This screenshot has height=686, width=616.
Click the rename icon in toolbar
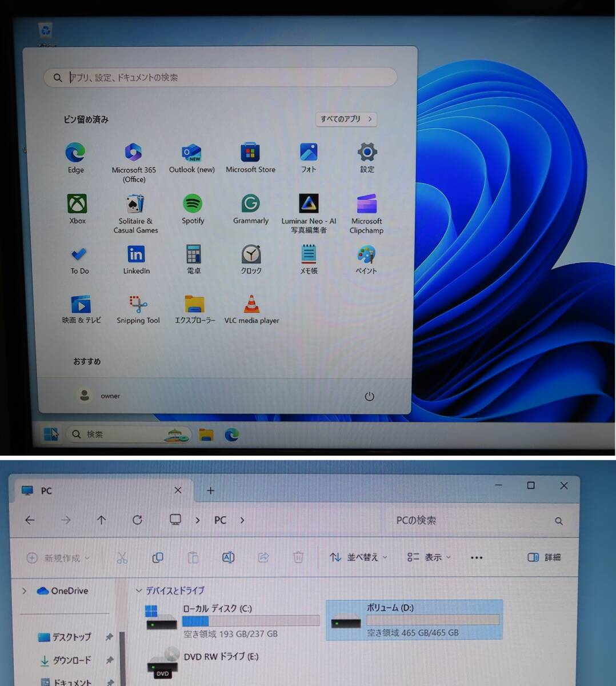tap(228, 557)
